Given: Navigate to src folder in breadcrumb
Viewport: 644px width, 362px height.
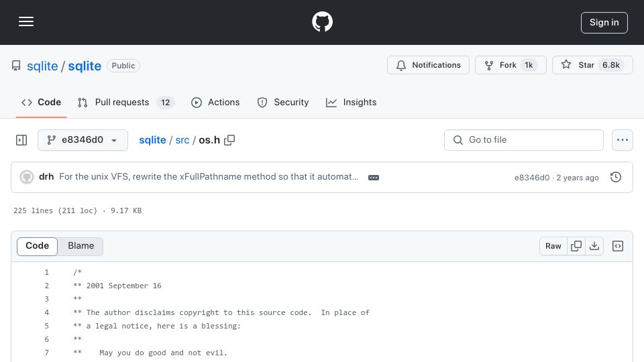Looking at the screenshot, I should (x=182, y=140).
